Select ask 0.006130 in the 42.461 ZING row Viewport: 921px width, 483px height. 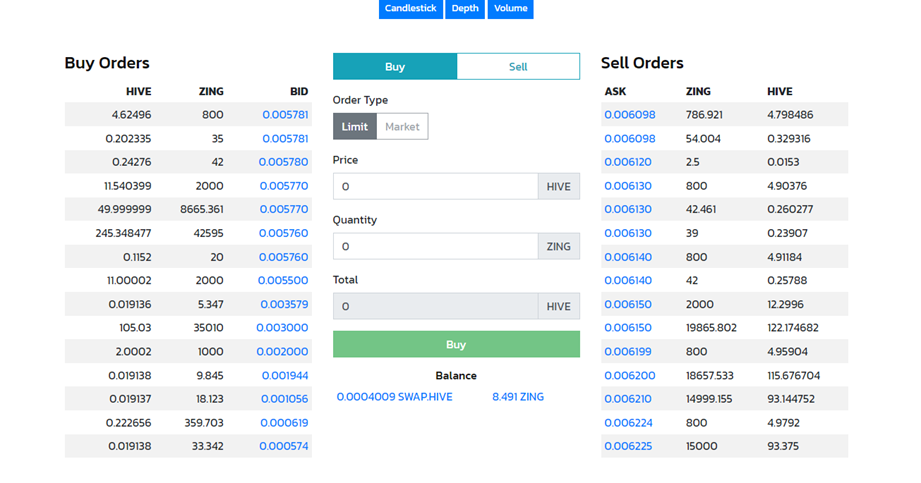(x=628, y=209)
